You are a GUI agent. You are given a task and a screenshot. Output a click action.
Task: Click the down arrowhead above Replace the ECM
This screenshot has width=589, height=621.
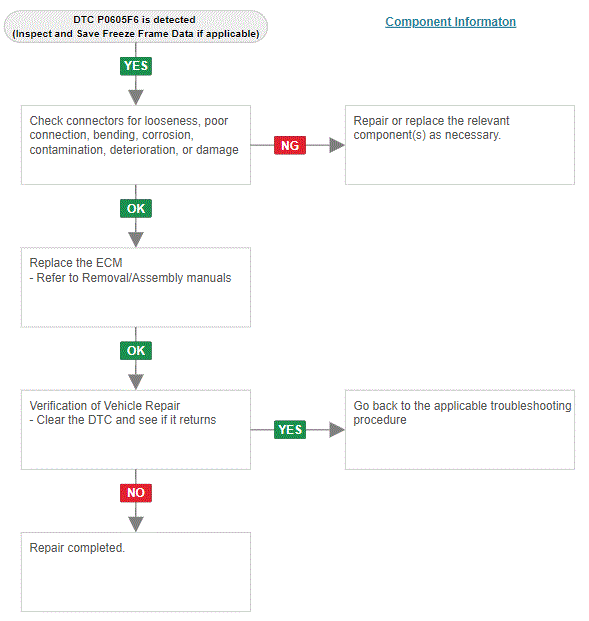[136, 240]
